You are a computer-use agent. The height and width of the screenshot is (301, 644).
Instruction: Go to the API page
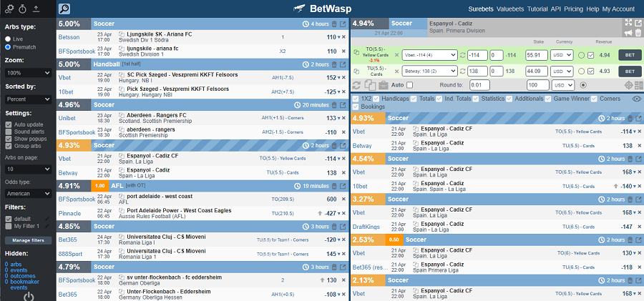(x=556, y=9)
